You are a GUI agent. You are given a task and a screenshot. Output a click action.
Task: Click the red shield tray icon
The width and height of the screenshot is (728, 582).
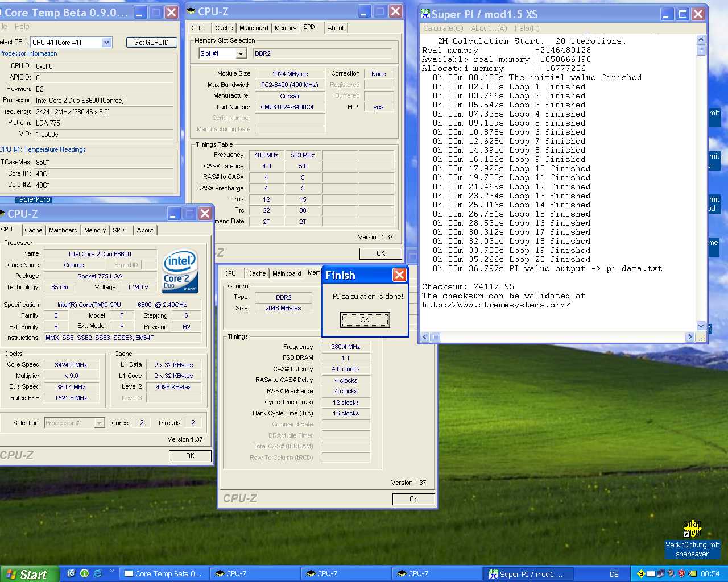[681, 574]
